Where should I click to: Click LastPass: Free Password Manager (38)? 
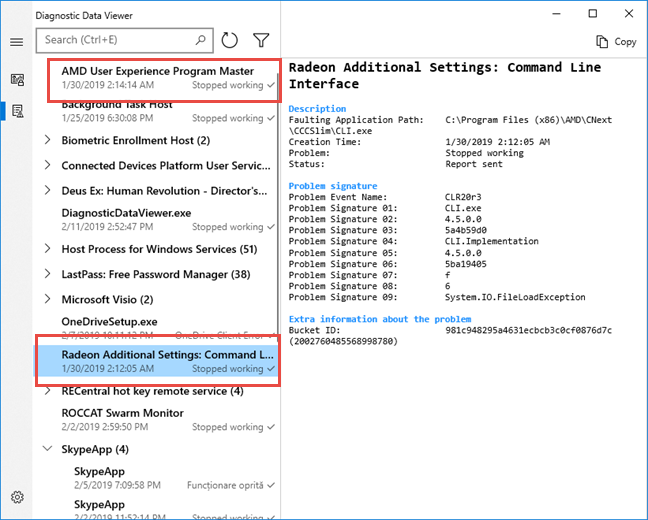[156, 274]
